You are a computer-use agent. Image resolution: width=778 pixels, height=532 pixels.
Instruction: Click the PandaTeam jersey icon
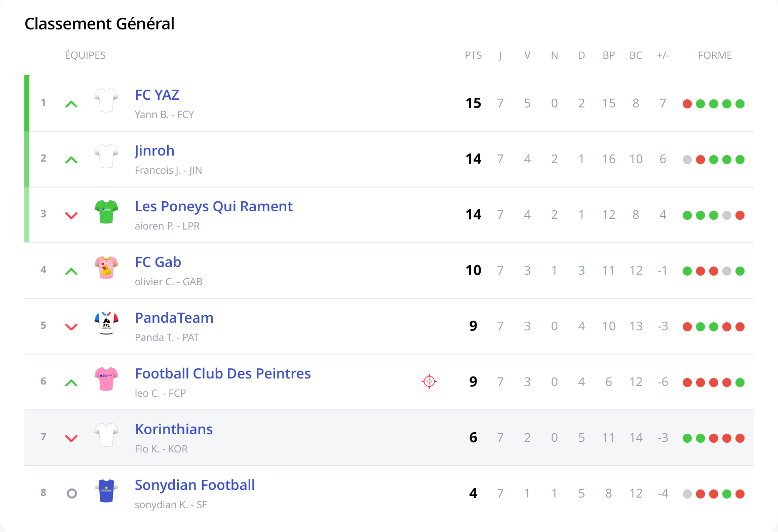click(x=106, y=323)
